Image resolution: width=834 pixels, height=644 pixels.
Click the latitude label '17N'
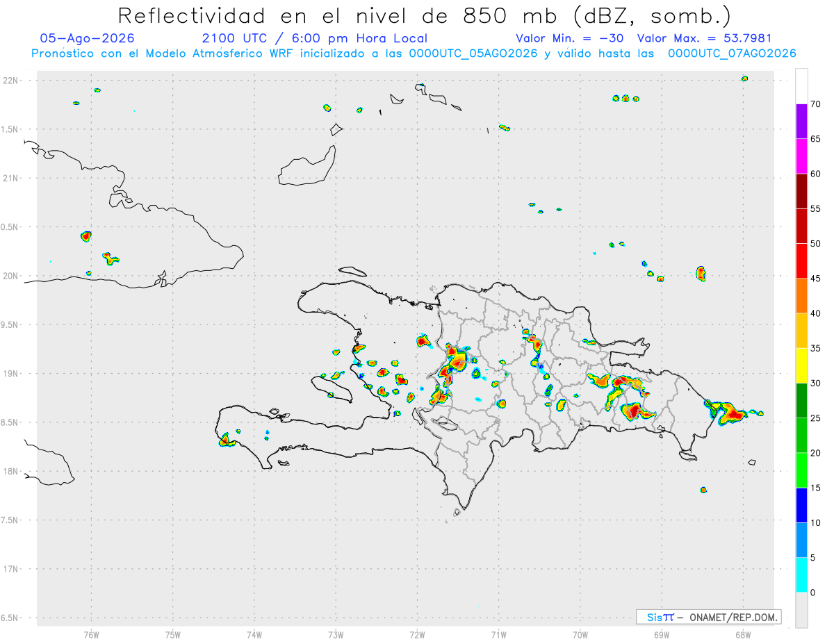tap(12, 569)
